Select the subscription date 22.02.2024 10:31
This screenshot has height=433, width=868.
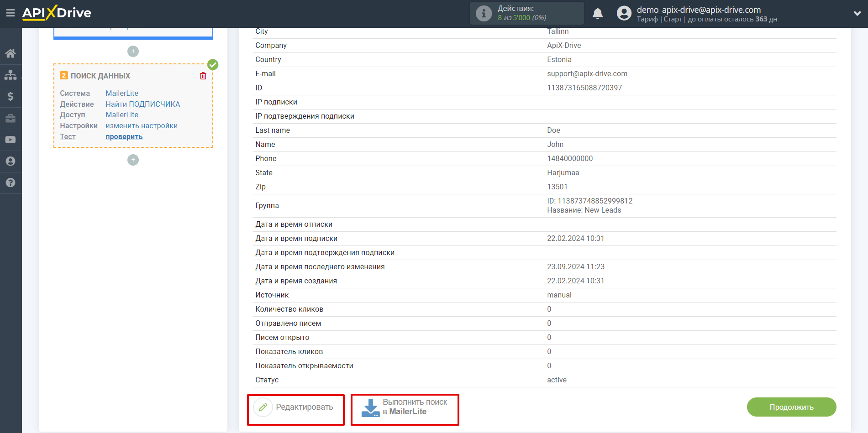[575, 239]
